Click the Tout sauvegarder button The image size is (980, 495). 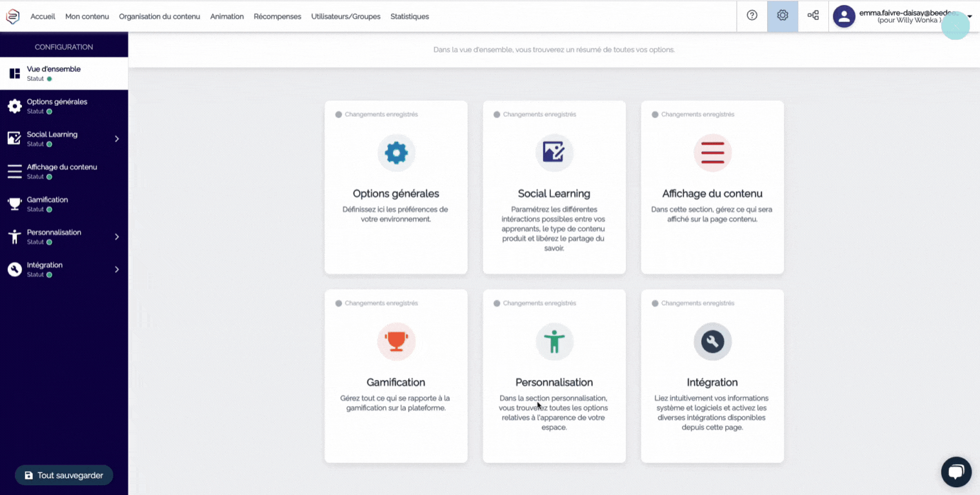point(63,474)
